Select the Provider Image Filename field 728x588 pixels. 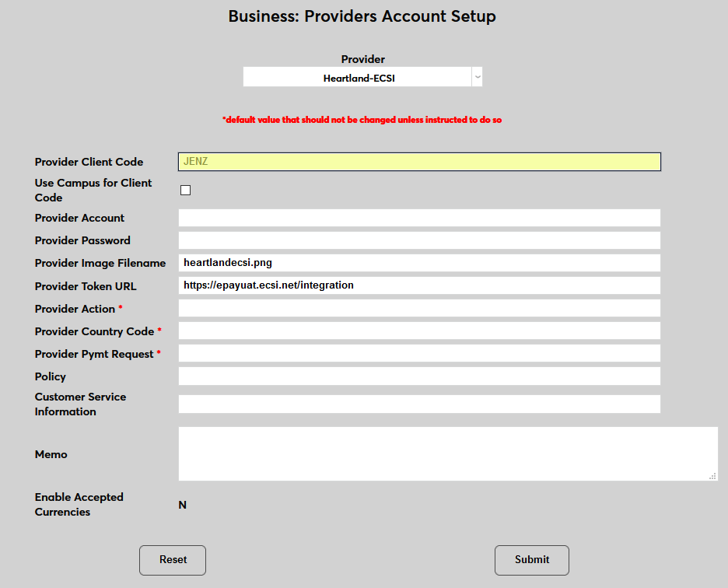tap(419, 263)
